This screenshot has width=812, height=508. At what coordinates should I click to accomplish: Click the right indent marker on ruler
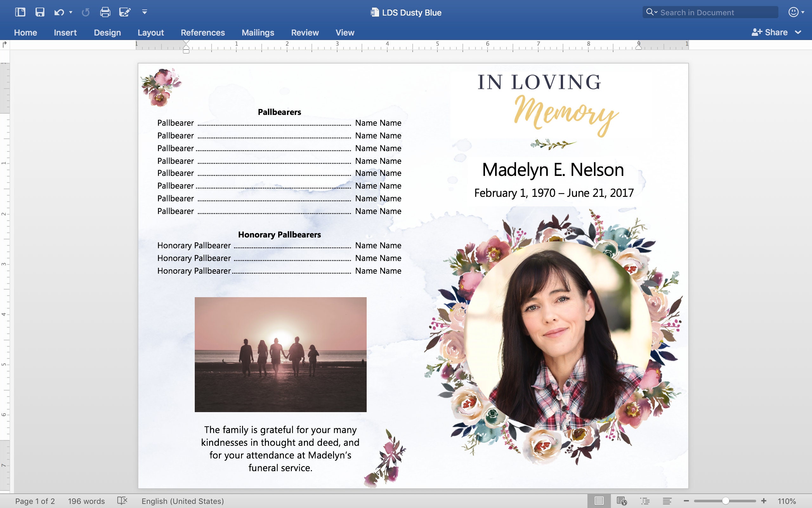tap(638, 47)
